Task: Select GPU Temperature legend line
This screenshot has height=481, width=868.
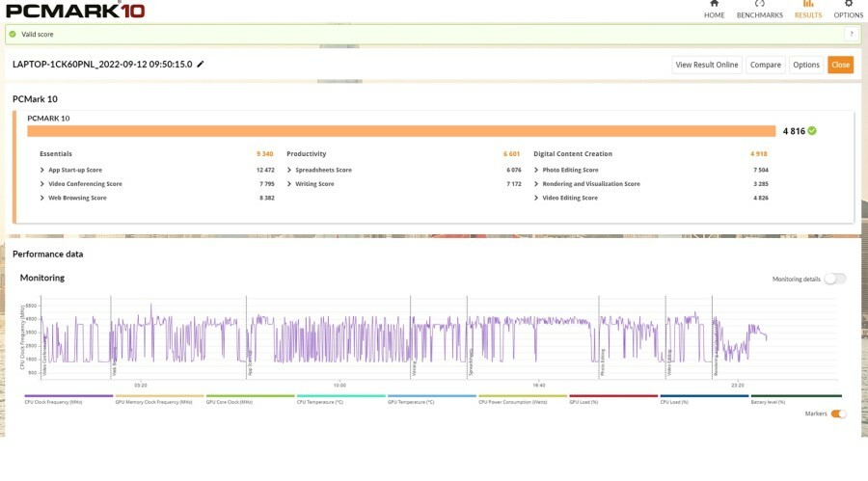Action: 432,396
